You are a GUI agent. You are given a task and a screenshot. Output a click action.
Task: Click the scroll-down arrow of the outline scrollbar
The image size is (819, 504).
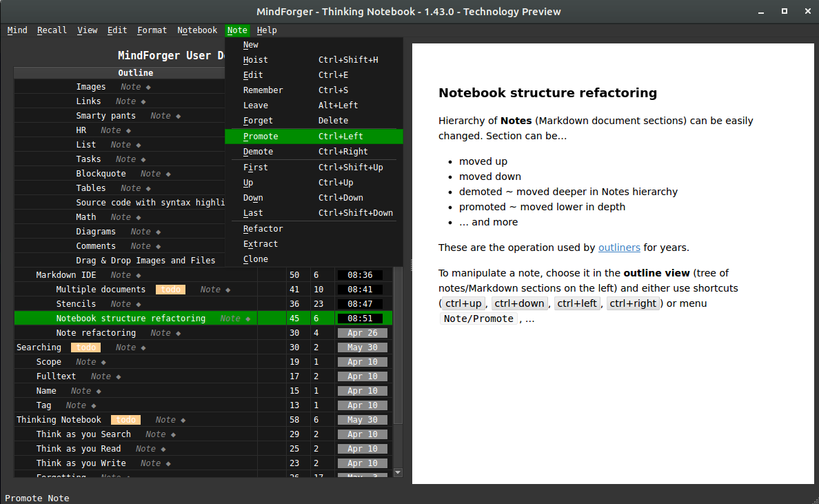tap(398, 472)
